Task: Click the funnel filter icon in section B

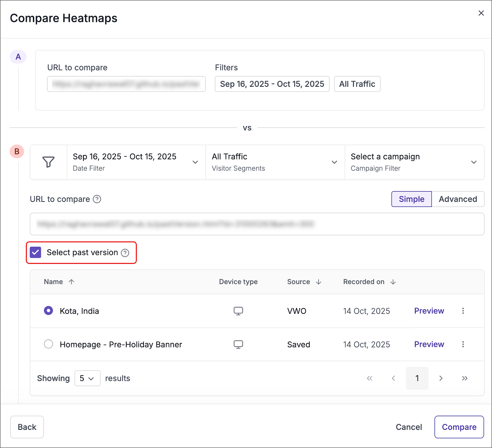Action: click(x=48, y=162)
